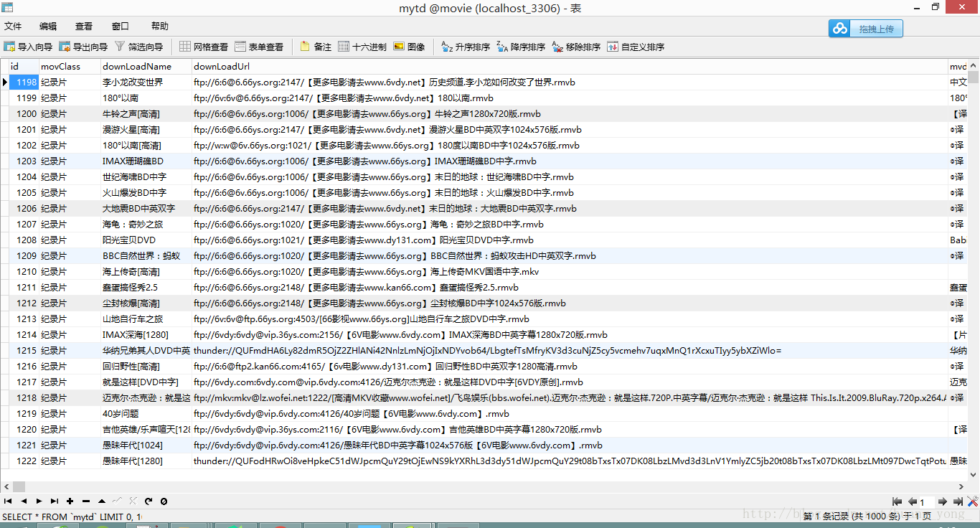Click the downLoadUrl column header

click(x=570, y=66)
